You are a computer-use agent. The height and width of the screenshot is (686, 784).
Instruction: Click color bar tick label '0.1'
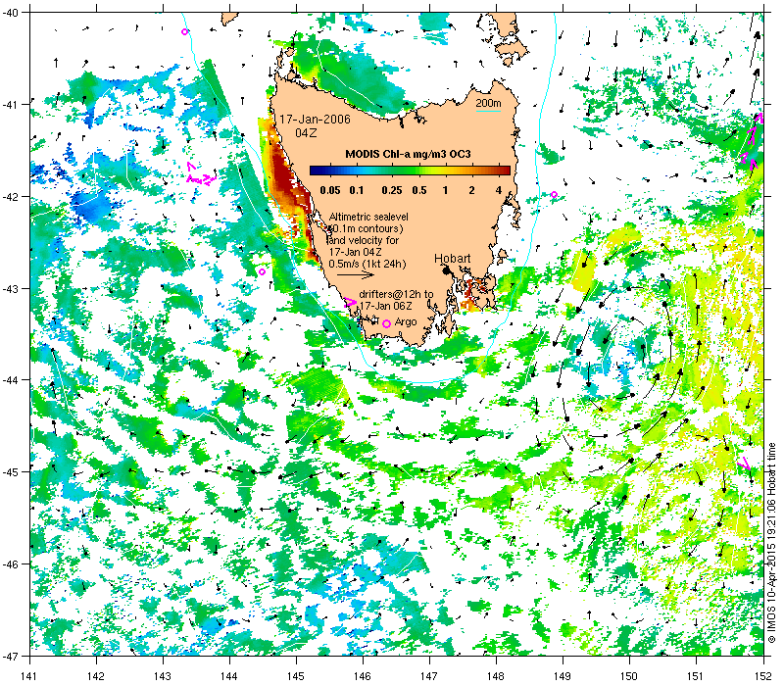(357, 190)
